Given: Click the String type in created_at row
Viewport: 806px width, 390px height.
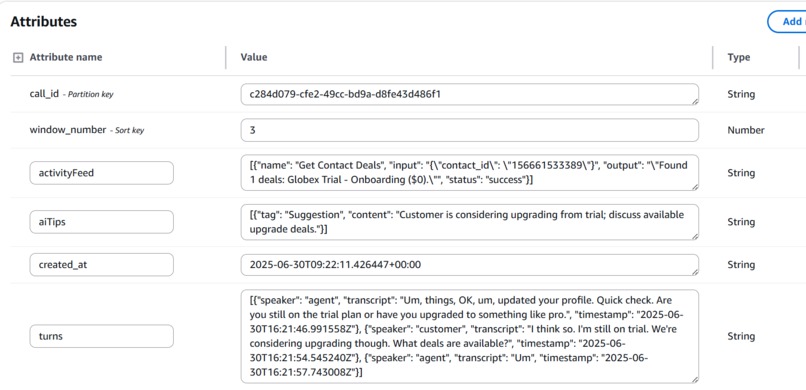Looking at the screenshot, I should pyautogui.click(x=741, y=265).
